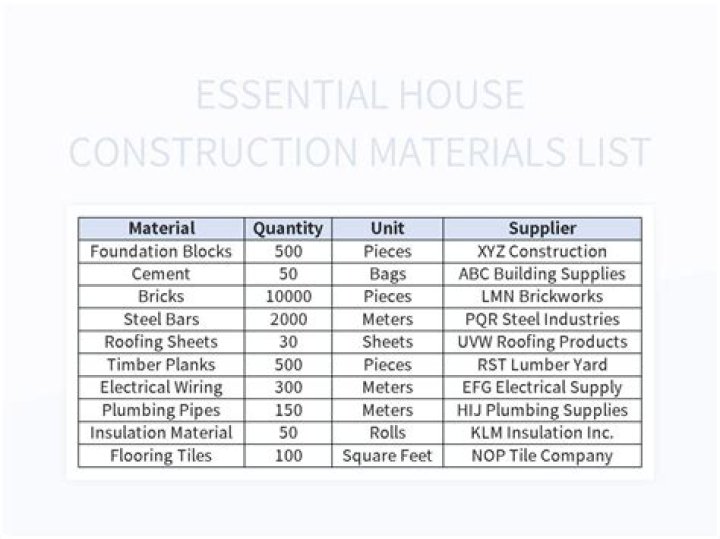This screenshot has width=720, height=539.
Task: Select the Steel Bars cell
Action: click(x=161, y=320)
